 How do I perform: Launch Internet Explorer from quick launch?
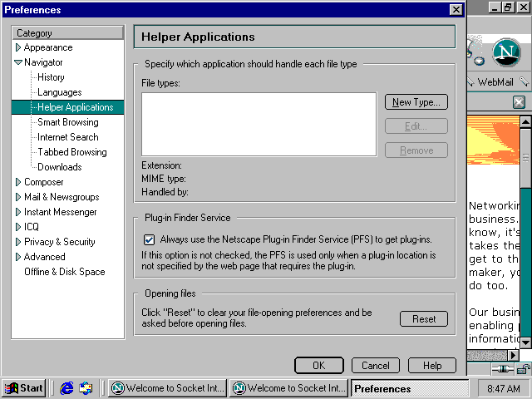pyautogui.click(x=66, y=388)
